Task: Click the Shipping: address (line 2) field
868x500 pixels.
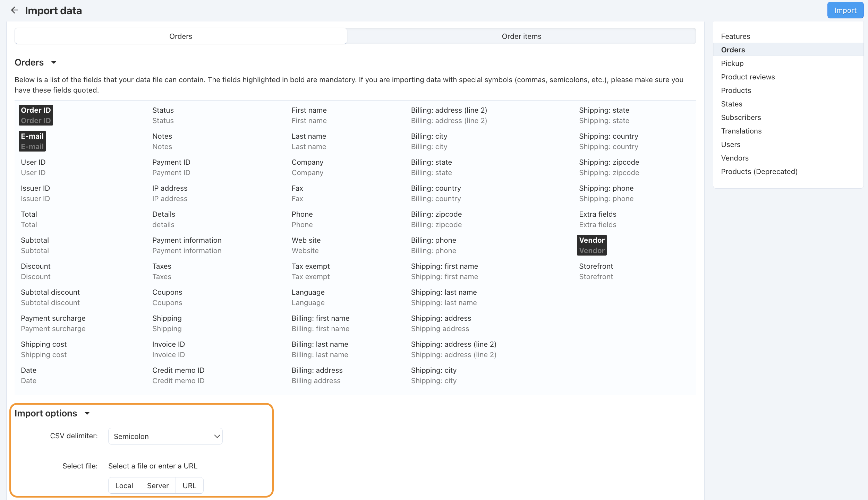Action: click(453, 349)
